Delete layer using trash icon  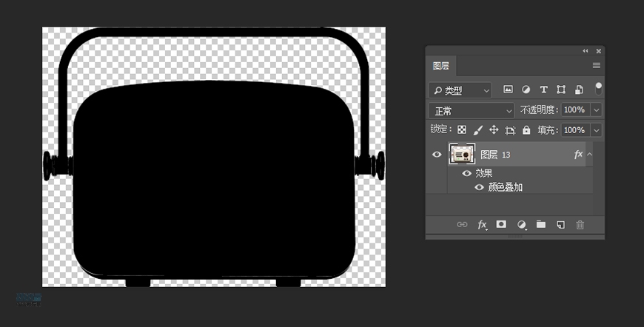click(x=580, y=224)
